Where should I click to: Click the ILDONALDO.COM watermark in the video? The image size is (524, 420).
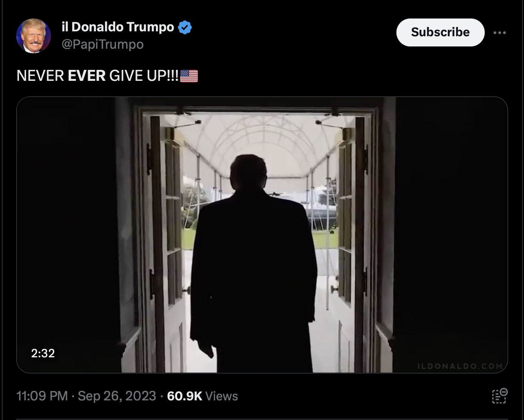point(460,366)
